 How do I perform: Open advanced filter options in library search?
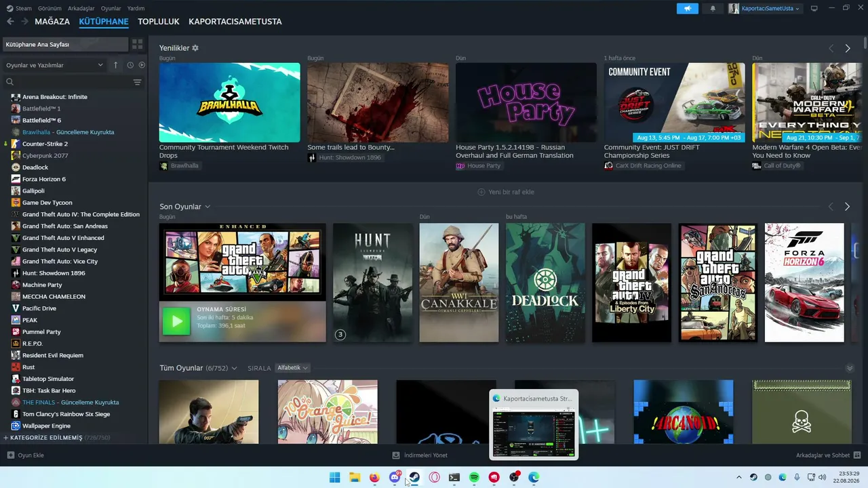click(x=138, y=82)
